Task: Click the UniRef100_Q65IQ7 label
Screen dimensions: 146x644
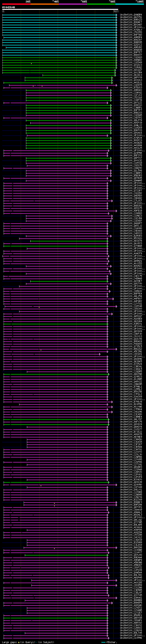Action: (x=131, y=316)
